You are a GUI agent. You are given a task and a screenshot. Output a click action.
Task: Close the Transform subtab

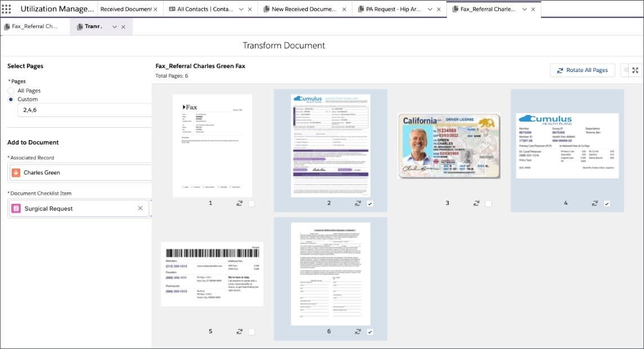[x=123, y=26]
